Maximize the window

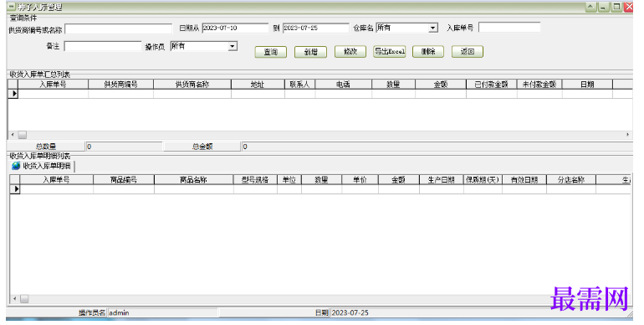pos(616,7)
